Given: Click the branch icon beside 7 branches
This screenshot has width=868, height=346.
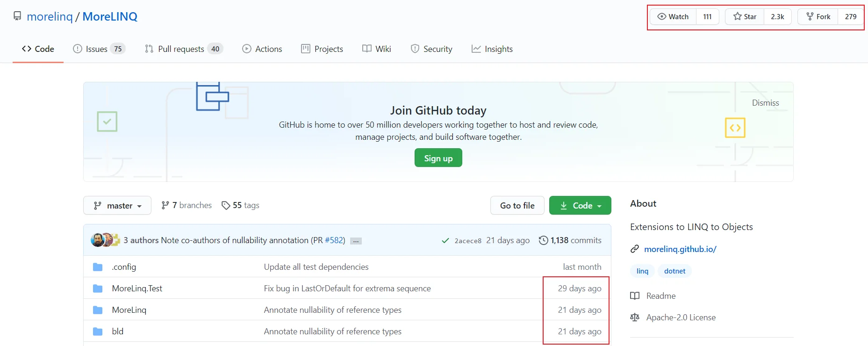Looking at the screenshot, I should coord(165,205).
